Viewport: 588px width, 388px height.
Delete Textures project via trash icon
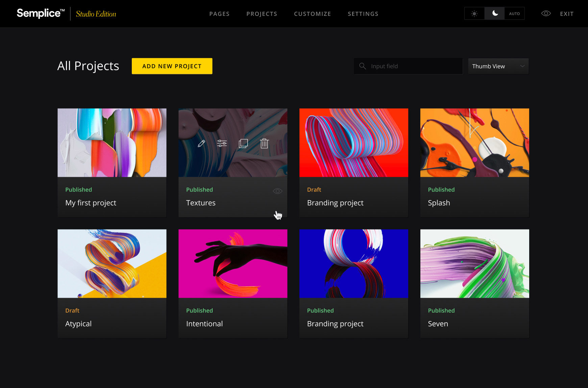click(x=264, y=144)
